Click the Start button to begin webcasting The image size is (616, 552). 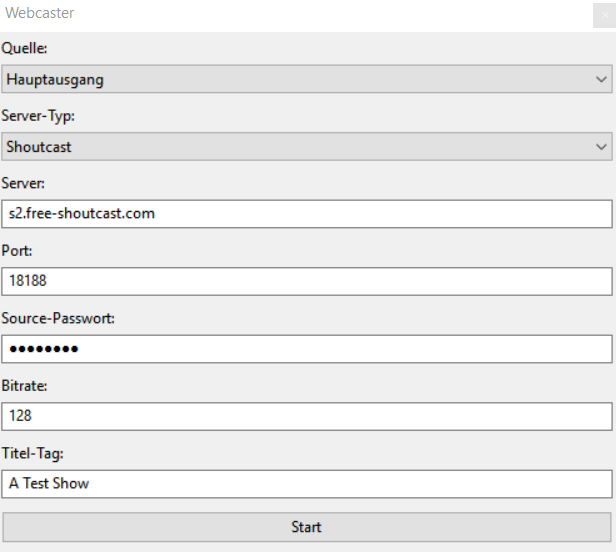click(307, 527)
